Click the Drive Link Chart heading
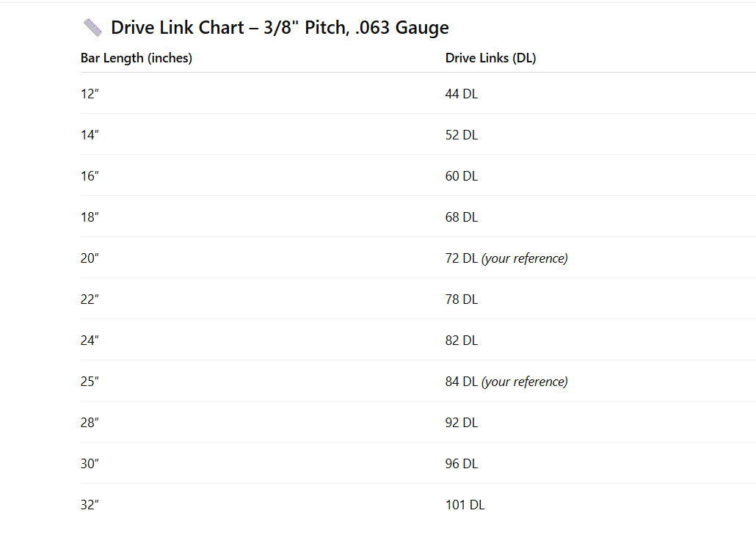This screenshot has height=535, width=756. [x=280, y=28]
